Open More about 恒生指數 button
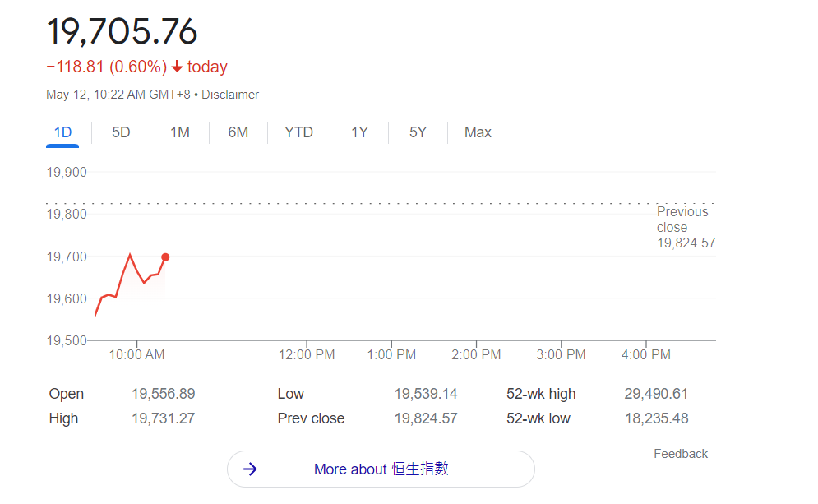The height and width of the screenshot is (504, 818). pos(381,469)
